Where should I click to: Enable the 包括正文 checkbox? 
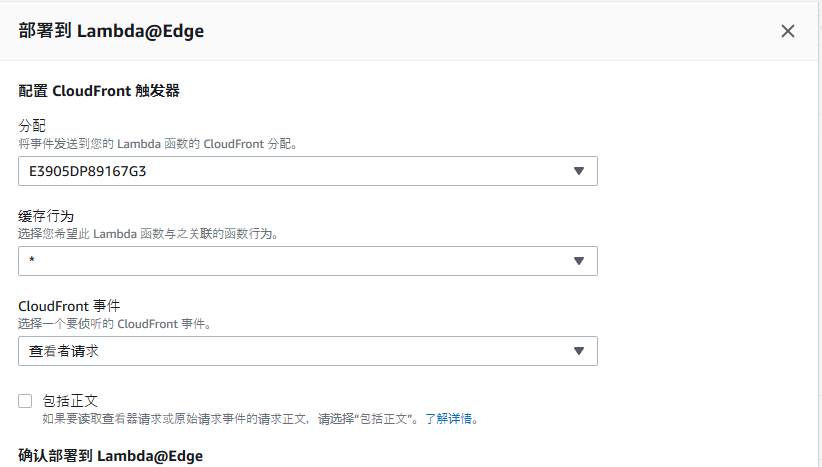[x=25, y=401]
